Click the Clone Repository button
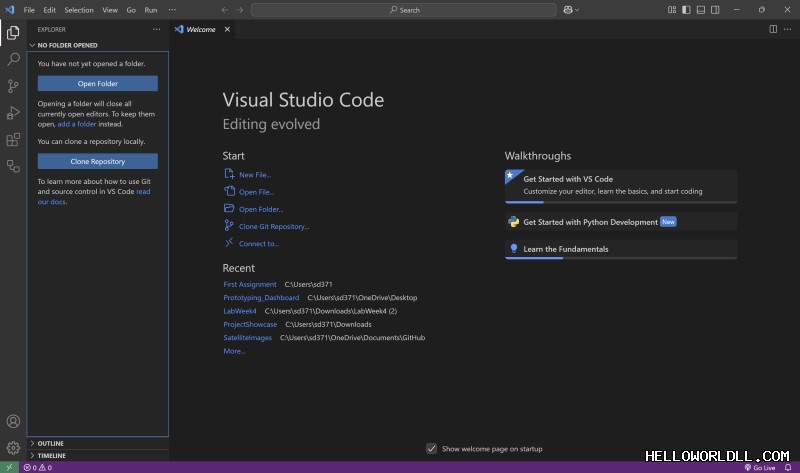 click(97, 161)
